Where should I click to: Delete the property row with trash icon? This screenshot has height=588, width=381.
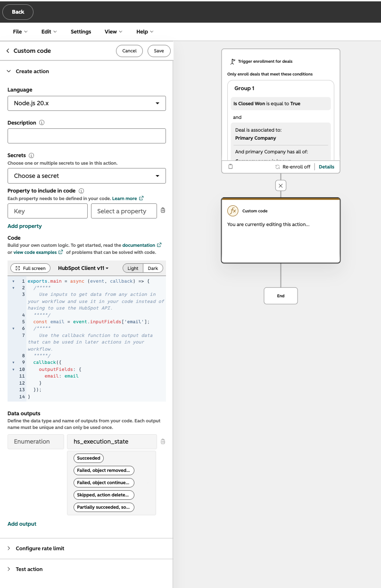163,211
